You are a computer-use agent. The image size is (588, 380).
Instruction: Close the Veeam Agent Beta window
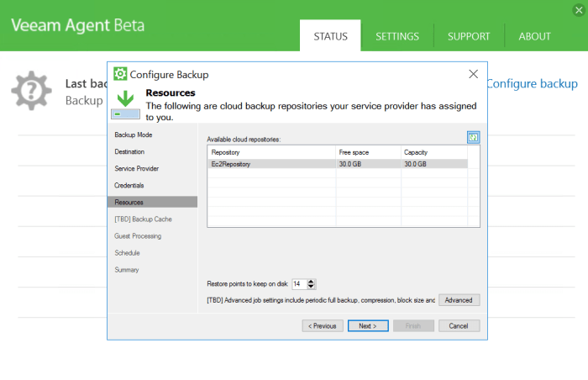pyautogui.click(x=579, y=10)
